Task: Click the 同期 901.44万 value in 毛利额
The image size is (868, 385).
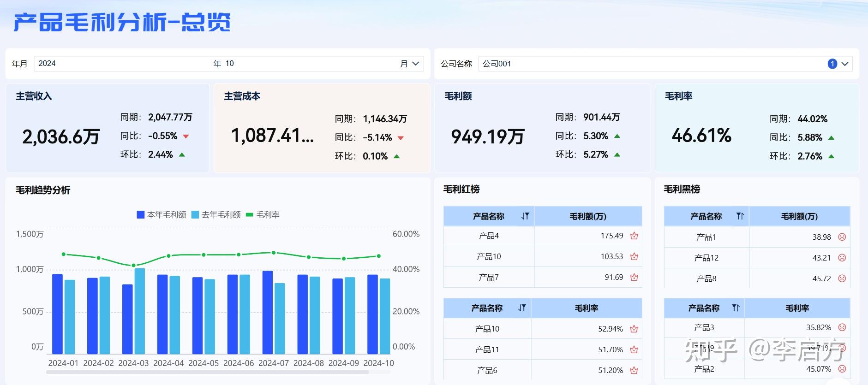Action: 602,117
